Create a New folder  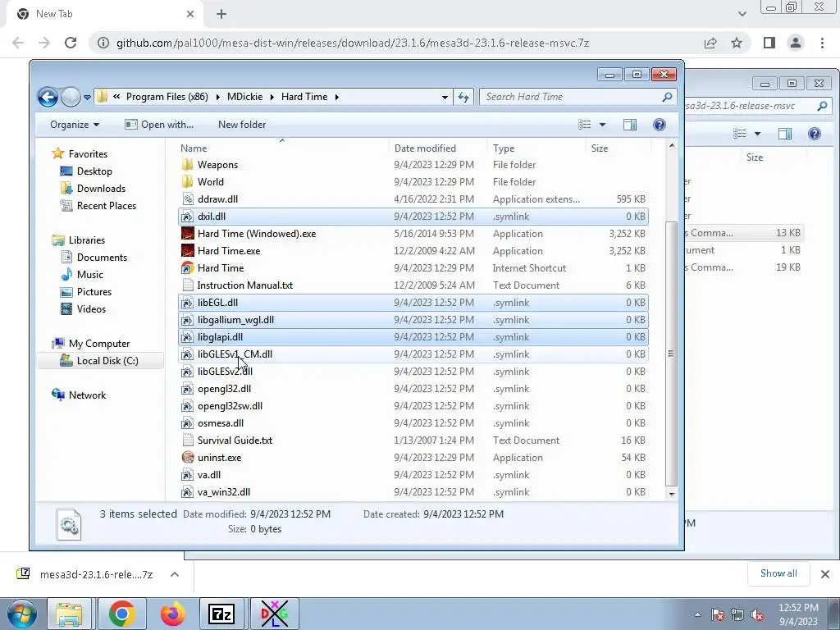pos(242,125)
